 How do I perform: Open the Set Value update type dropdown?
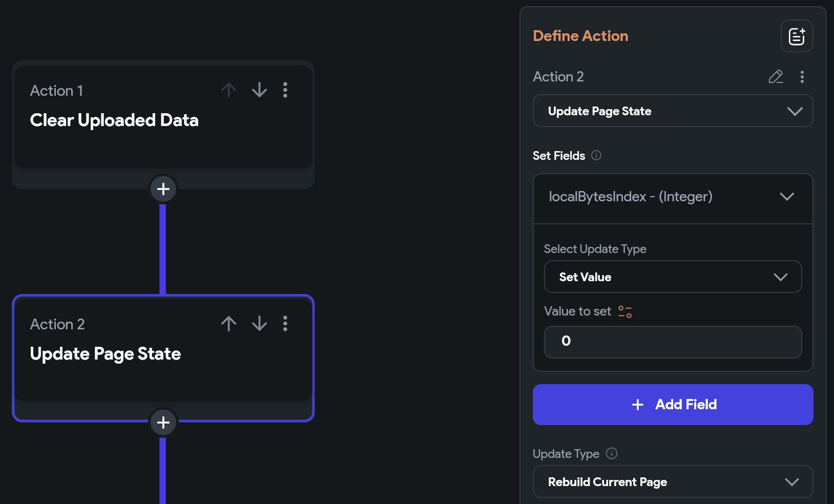click(x=673, y=277)
